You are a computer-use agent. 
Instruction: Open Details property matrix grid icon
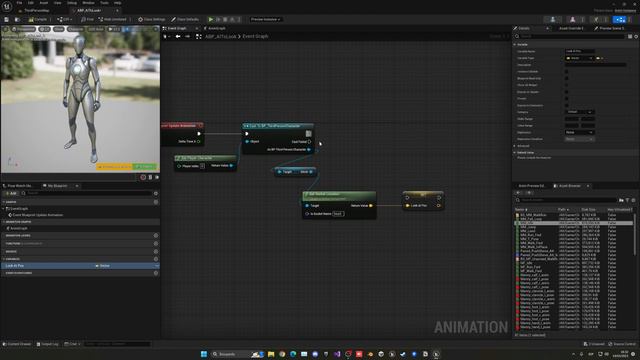point(630,36)
